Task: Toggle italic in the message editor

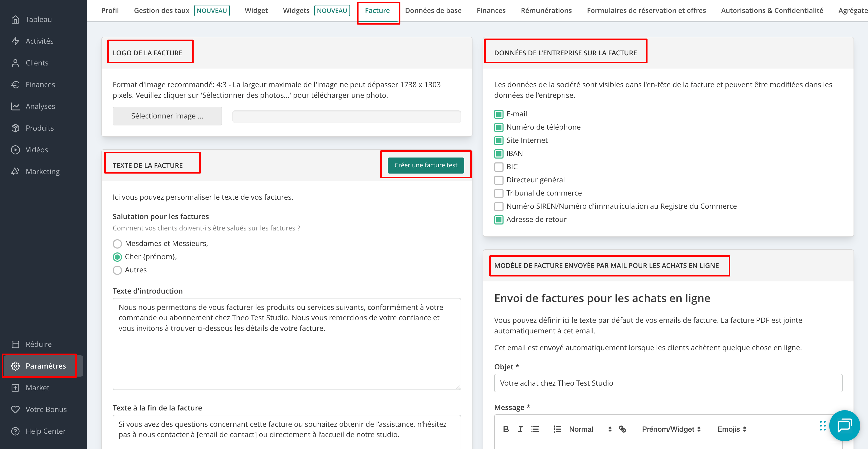Action: pyautogui.click(x=521, y=429)
